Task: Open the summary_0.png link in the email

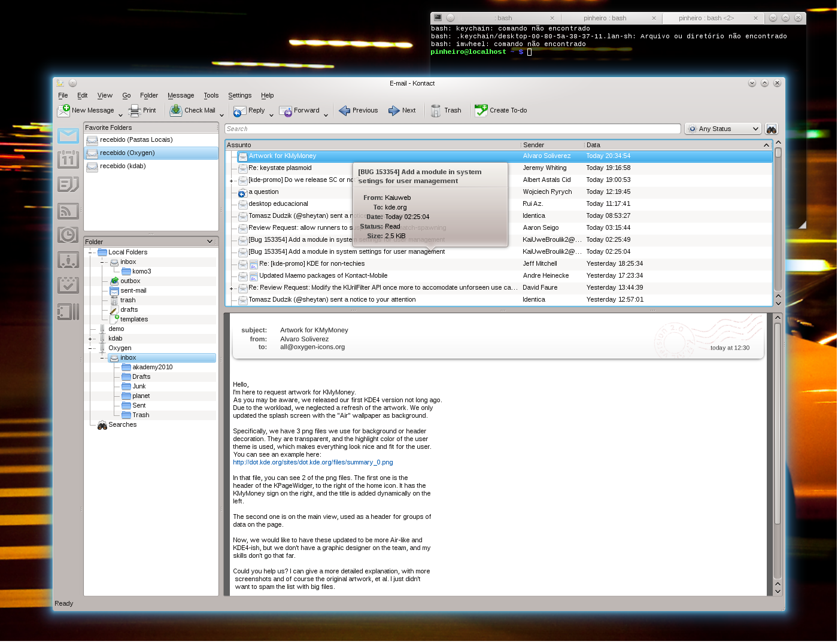Action: click(312, 463)
